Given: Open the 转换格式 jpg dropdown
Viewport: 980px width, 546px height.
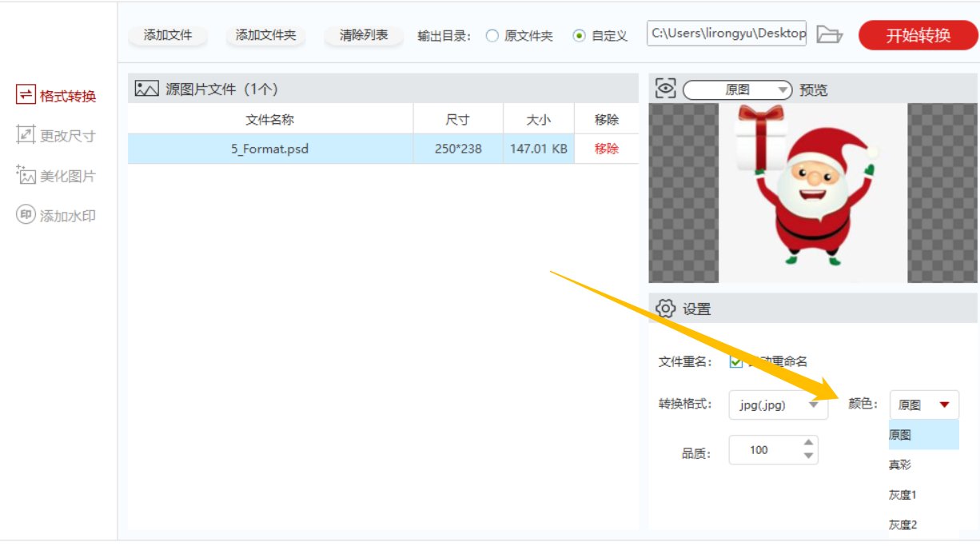Looking at the screenshot, I should (x=778, y=405).
